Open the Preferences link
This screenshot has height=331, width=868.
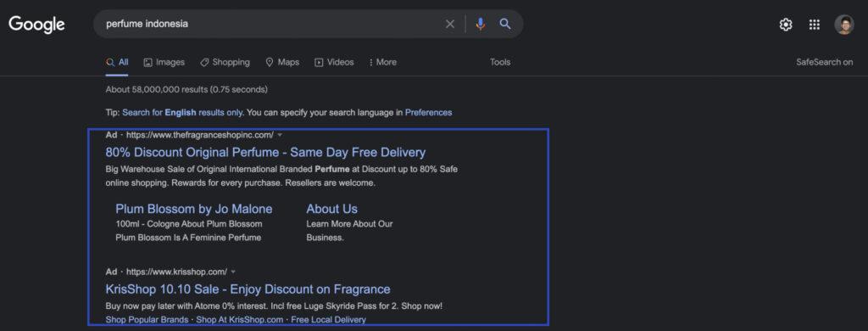[x=428, y=113]
